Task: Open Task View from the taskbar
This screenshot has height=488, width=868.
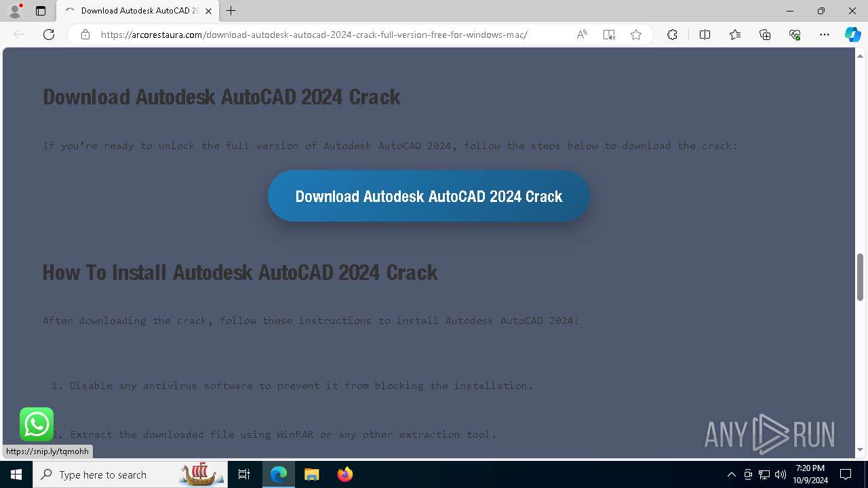Action: click(244, 474)
